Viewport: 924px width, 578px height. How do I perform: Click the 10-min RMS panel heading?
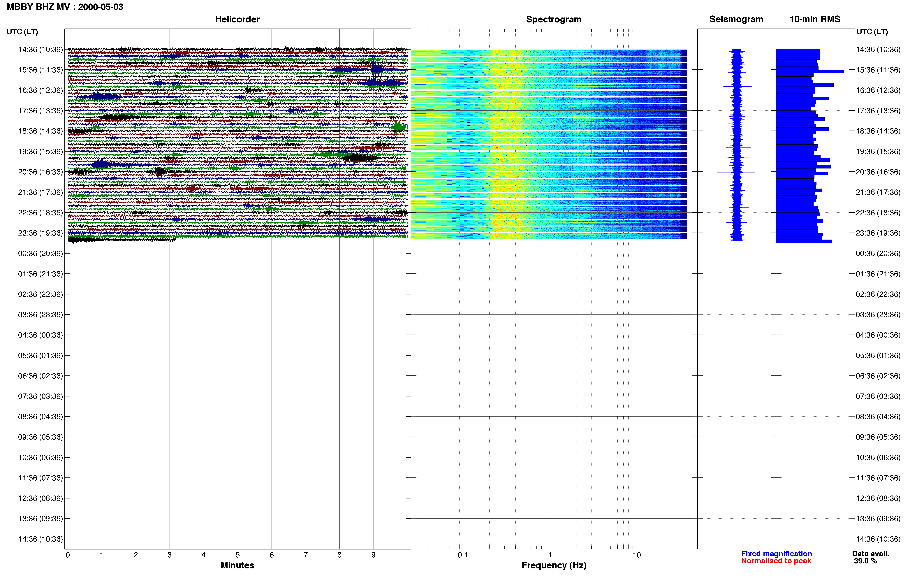815,20
